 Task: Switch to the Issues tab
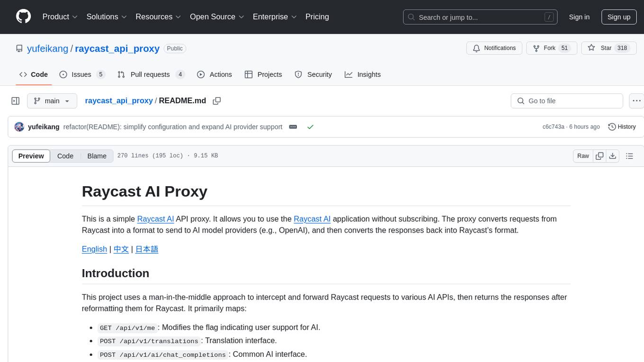coord(82,74)
